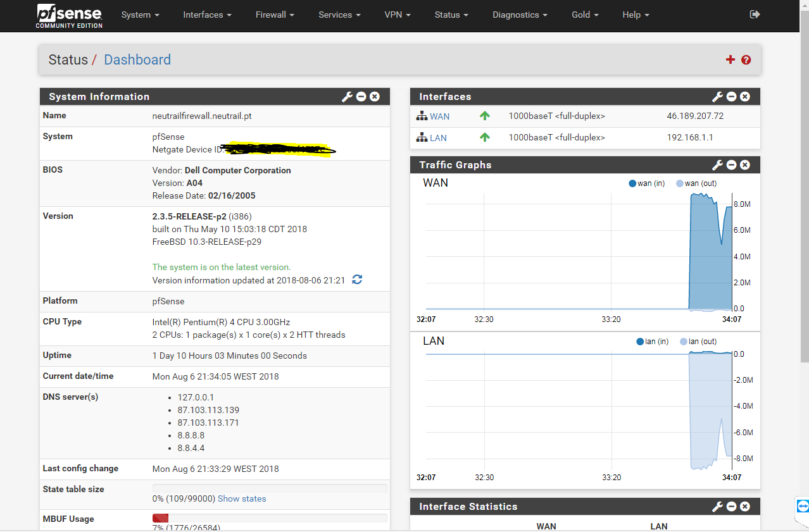The height and width of the screenshot is (532, 809).
Task: Toggle the lan (in) legend series
Action: tap(653, 342)
